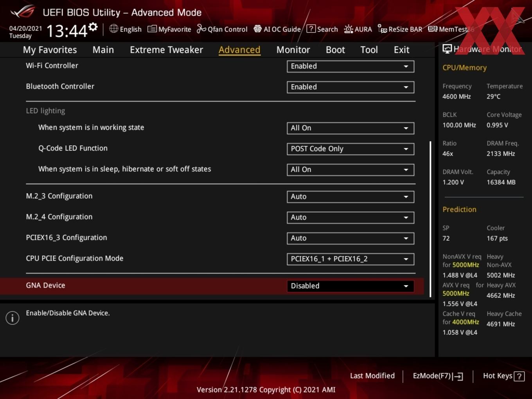Click the Hot Keys question mark icon
532x399 pixels.
(519, 376)
